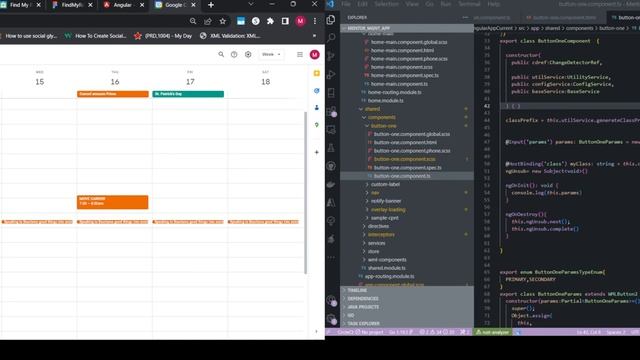Switch to button-one.component.html editor tab
The width and height of the screenshot is (640, 360).
click(564, 18)
